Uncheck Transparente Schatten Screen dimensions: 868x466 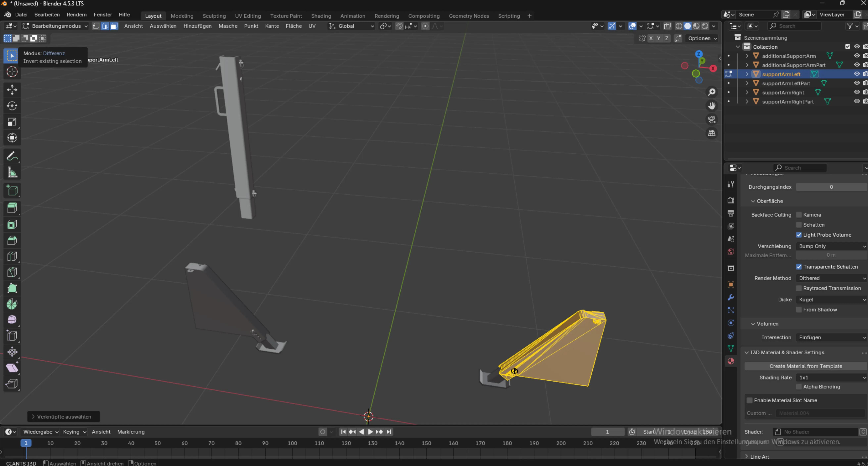799,267
